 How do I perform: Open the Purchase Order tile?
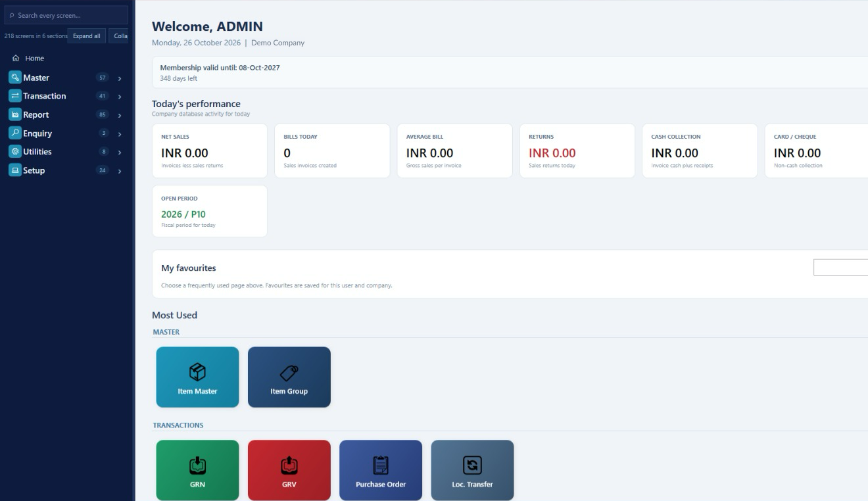381,470
